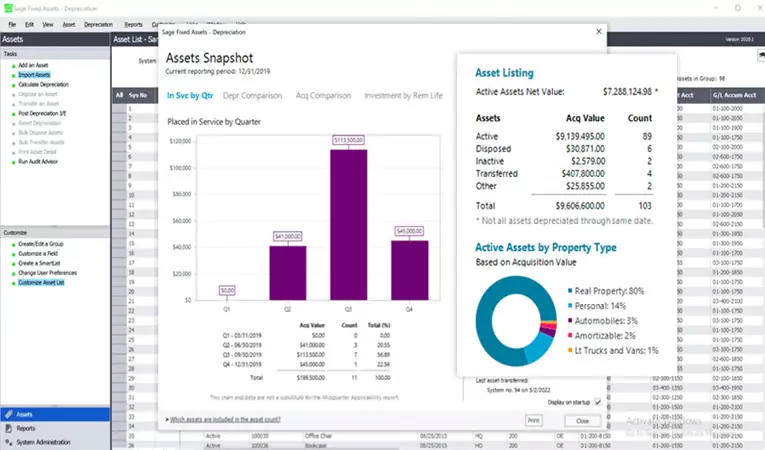The image size is (765, 450).
Task: Click the Q4 bar in the chart
Action: (x=410, y=270)
